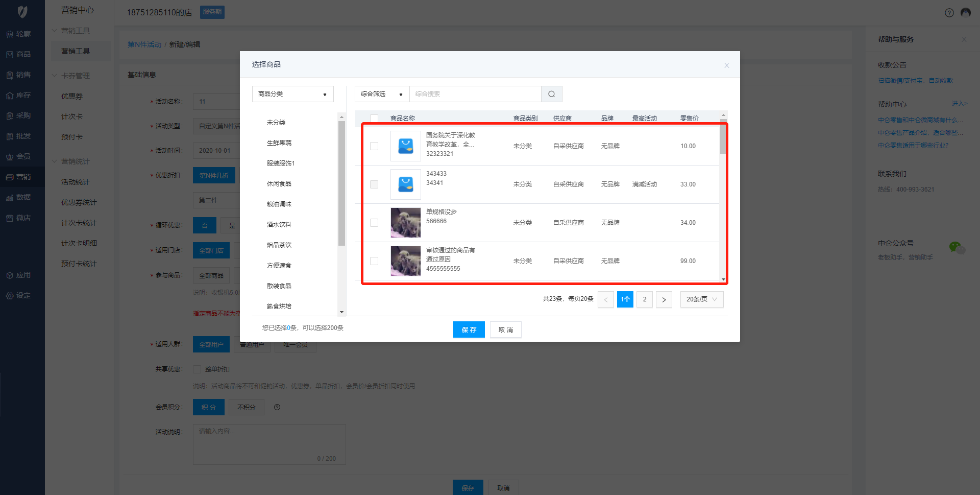Click the 综合搜索 search input field
This screenshot has width=980, height=495.
click(x=475, y=94)
